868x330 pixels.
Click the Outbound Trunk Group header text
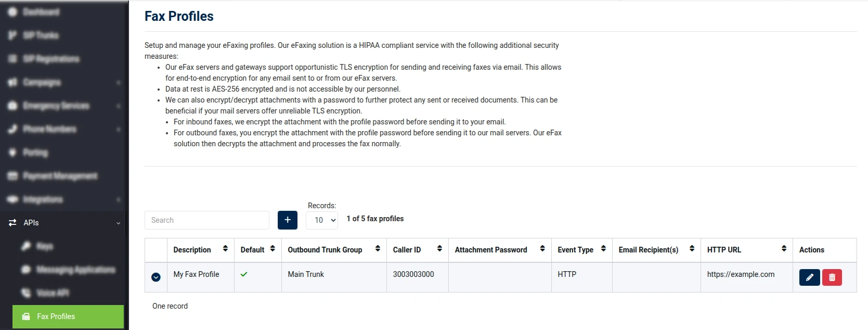click(325, 250)
